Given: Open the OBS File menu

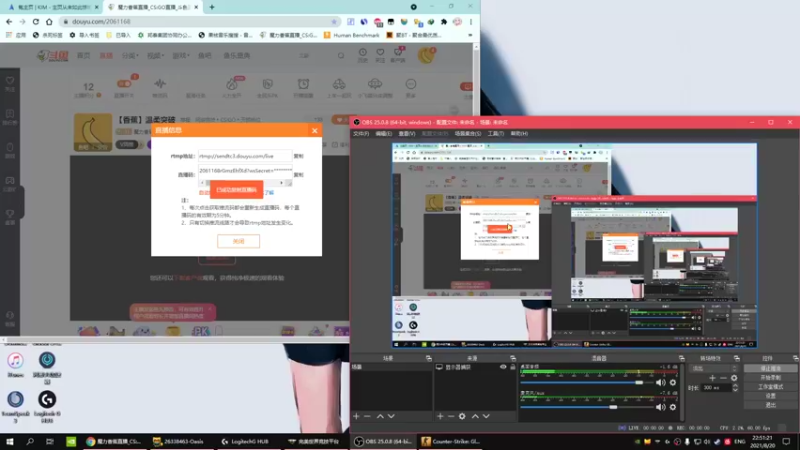Looking at the screenshot, I should tap(361, 134).
